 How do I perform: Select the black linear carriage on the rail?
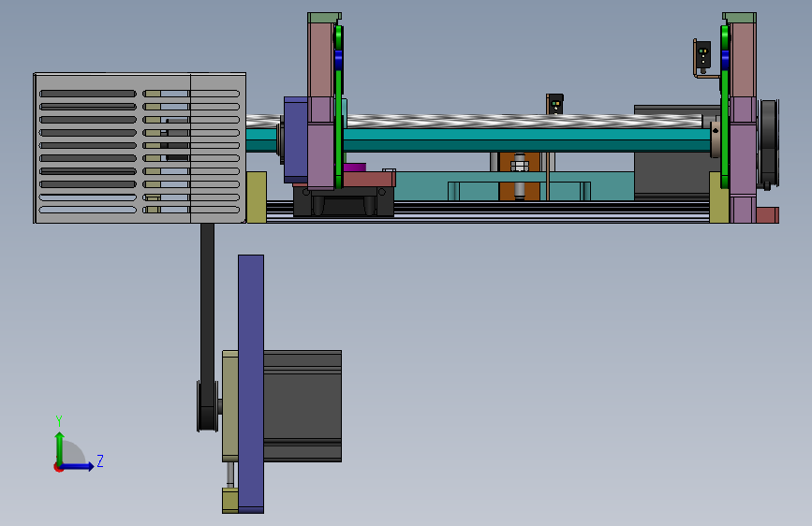(x=344, y=201)
